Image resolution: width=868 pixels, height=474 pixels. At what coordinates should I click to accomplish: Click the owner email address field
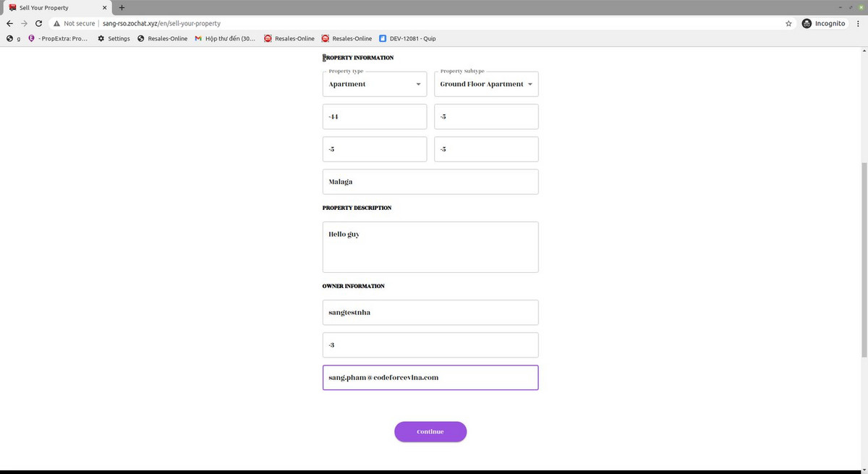coord(430,378)
